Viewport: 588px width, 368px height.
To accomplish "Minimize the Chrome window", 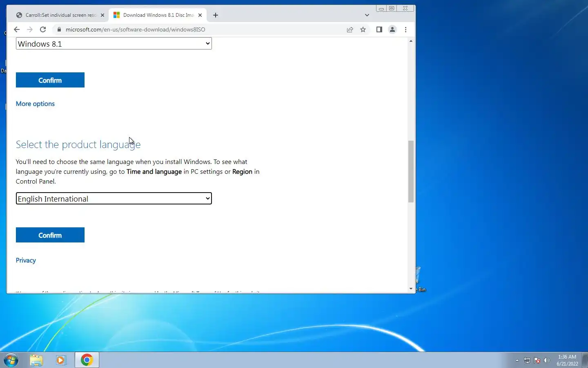I will (381, 8).
